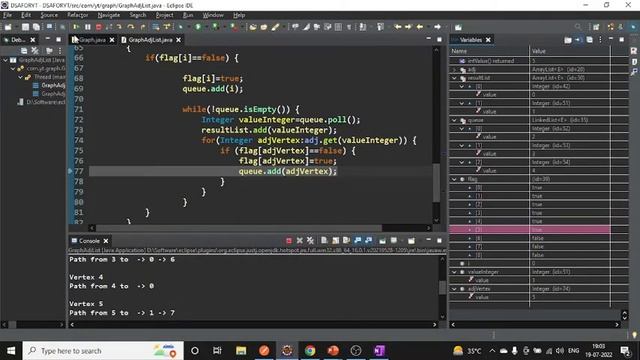
Task: Click Collapse All icon in Variables view toolbar
Action: click(x=589, y=40)
